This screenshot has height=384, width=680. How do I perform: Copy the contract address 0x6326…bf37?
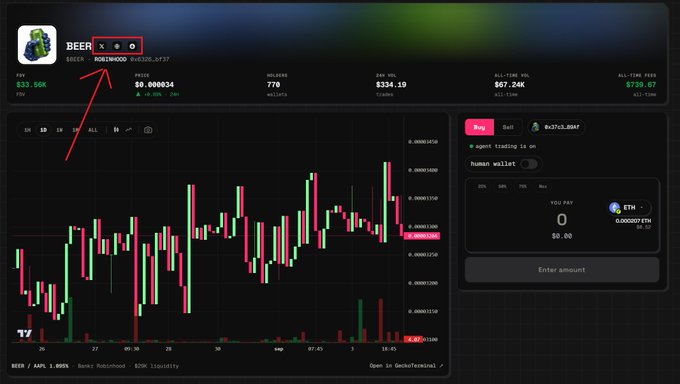(150, 59)
